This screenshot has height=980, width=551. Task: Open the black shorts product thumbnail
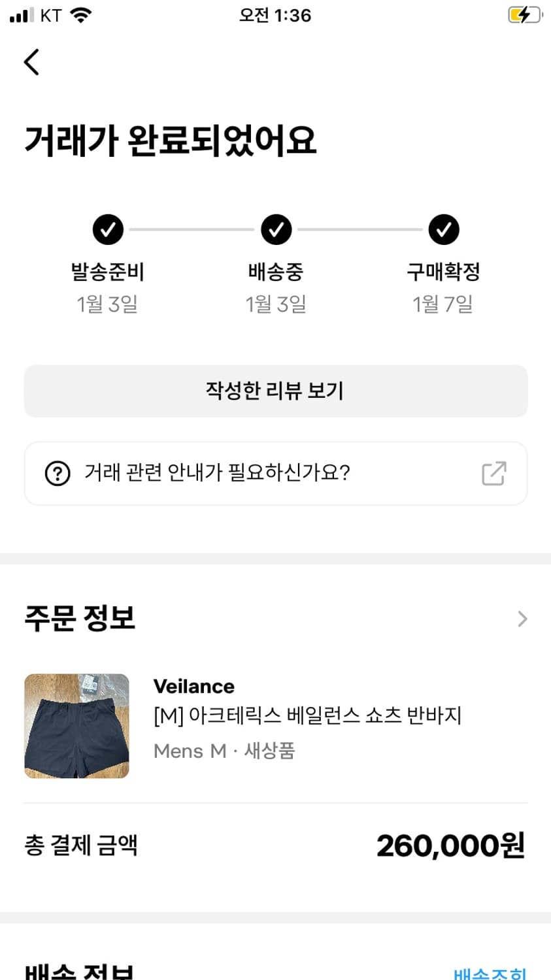tap(76, 726)
